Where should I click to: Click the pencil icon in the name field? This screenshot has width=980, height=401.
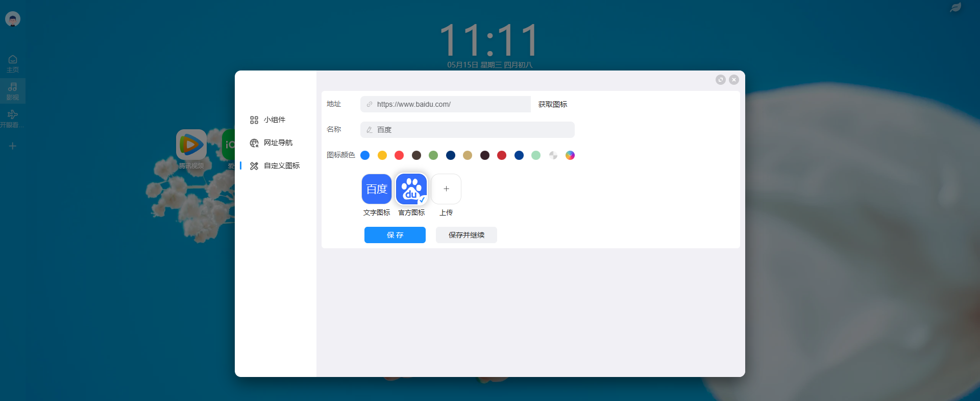[370, 130]
